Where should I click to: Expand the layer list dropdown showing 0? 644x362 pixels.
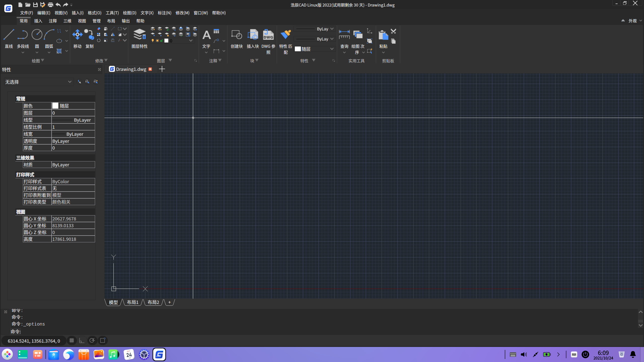tap(190, 41)
